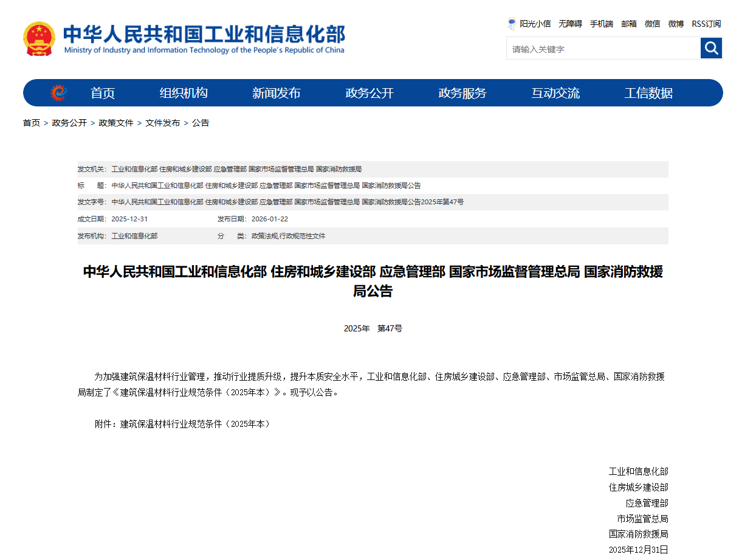Viewport: 756px width, 557px height.
Task: Click 政策文件 in the breadcrumb trail
Action: [x=115, y=122]
